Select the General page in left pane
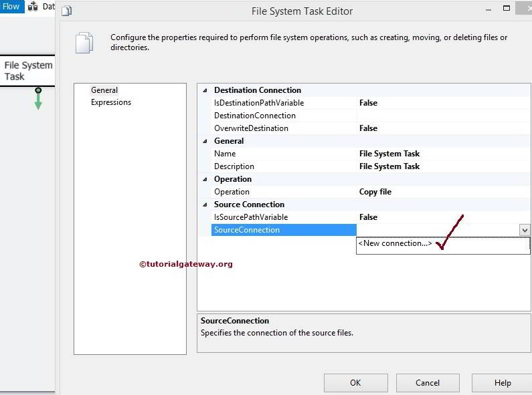532x395 pixels. coord(104,90)
